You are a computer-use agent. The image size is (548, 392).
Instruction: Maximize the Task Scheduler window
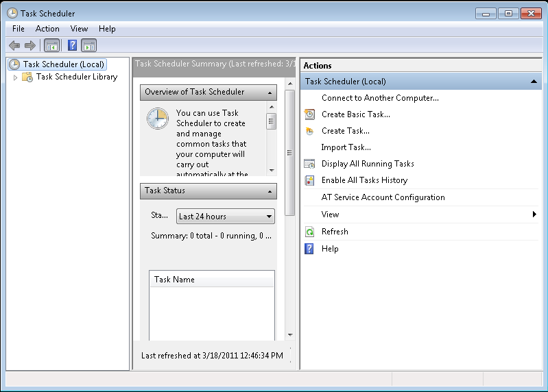click(508, 14)
